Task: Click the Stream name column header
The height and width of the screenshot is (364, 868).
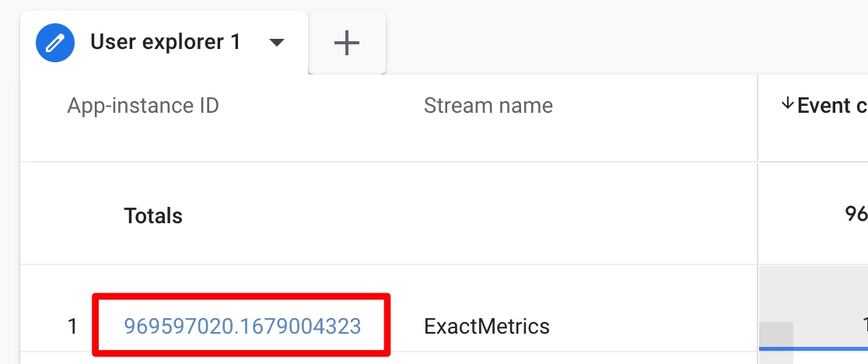Action: click(x=488, y=105)
